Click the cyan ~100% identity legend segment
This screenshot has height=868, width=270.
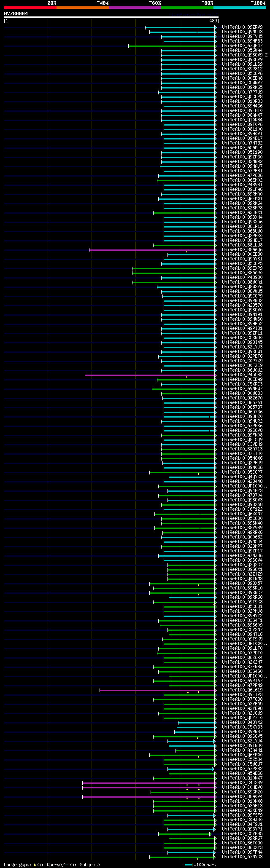click(240, 8)
